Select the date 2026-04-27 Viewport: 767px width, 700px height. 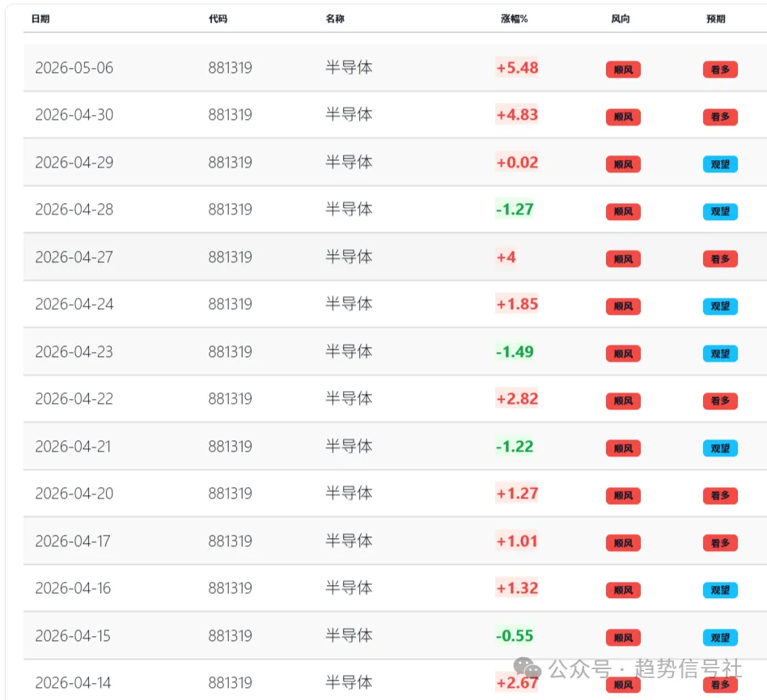tap(74, 257)
